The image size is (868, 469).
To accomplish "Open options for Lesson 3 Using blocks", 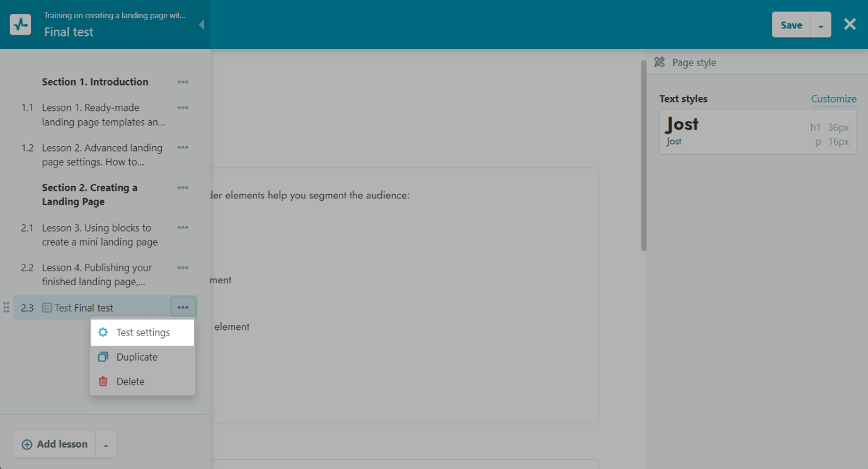I will pos(183,228).
